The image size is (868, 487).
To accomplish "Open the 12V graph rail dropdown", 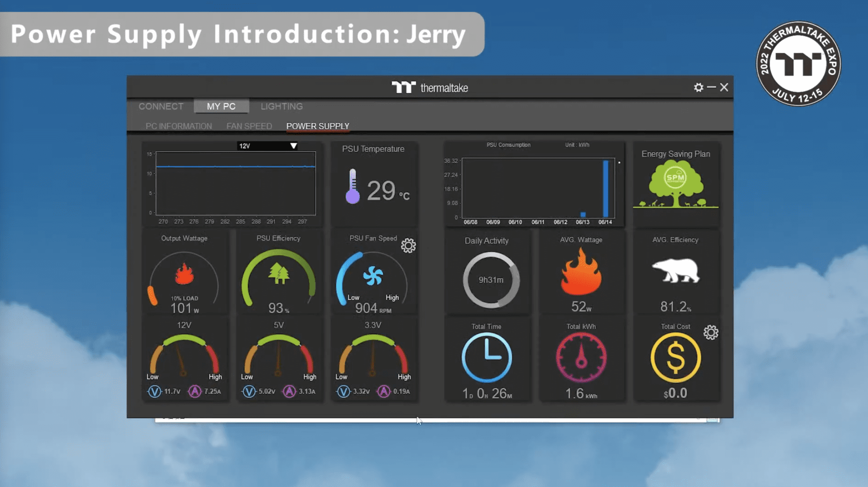I will pos(268,146).
